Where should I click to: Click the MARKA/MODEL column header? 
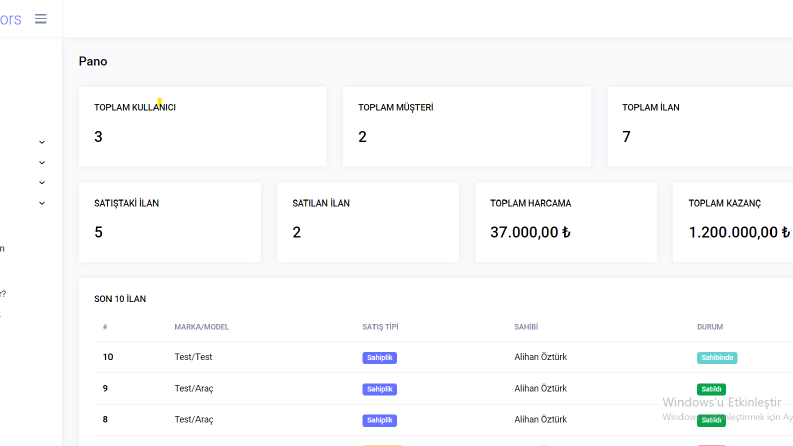click(202, 327)
